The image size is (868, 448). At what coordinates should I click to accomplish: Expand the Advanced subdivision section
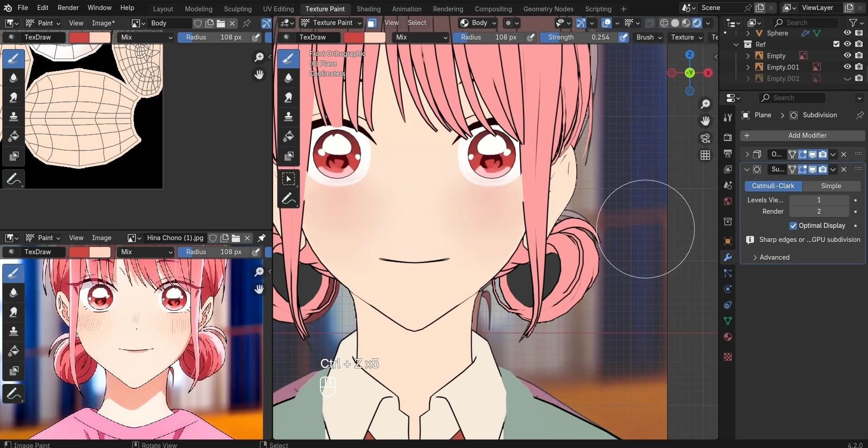click(x=771, y=257)
